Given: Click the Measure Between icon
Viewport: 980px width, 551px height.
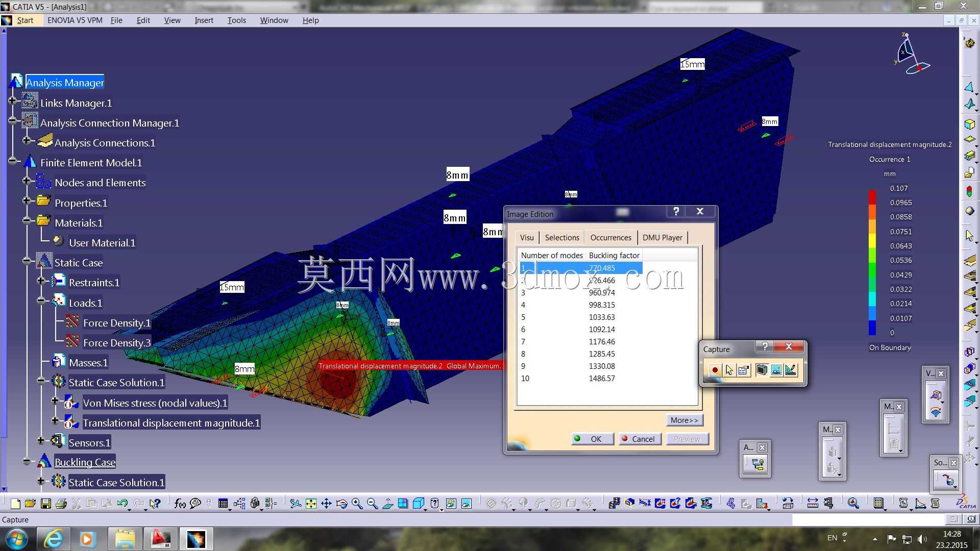Looking at the screenshot, I should pos(813,504).
